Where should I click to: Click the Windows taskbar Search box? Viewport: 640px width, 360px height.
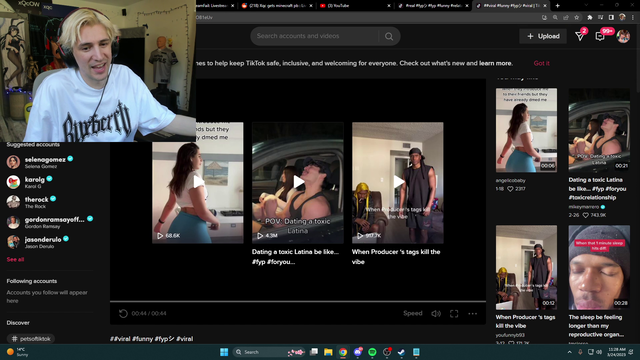[x=269, y=352]
